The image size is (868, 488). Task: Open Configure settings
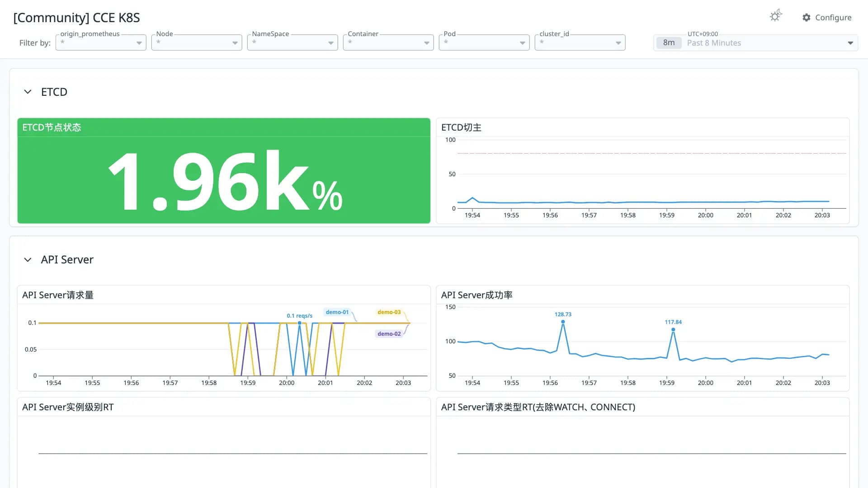click(x=827, y=17)
